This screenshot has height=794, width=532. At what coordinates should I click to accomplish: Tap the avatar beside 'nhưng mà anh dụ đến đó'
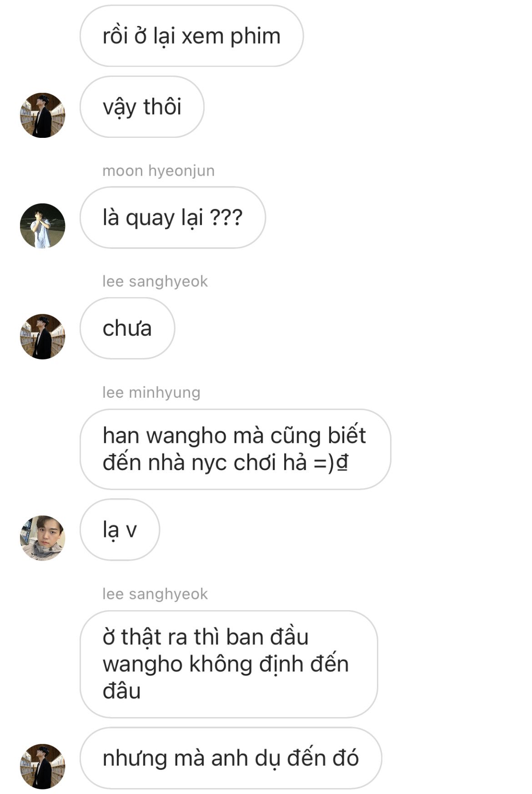(x=42, y=766)
